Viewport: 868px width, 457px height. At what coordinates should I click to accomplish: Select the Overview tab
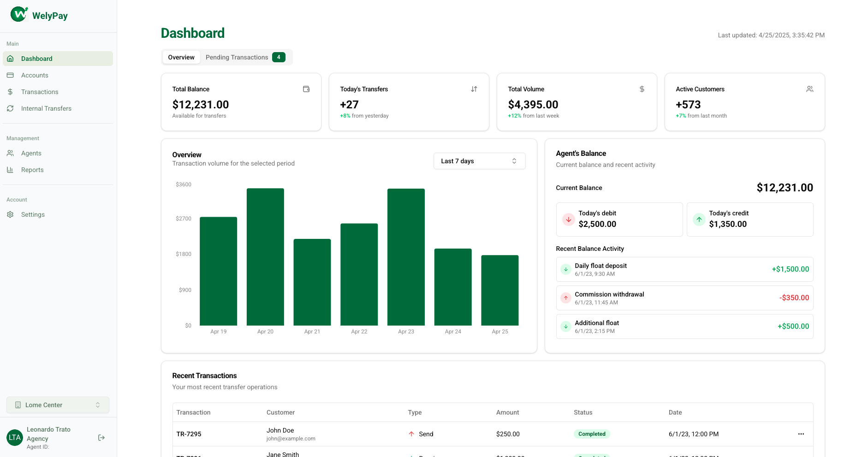[181, 57]
